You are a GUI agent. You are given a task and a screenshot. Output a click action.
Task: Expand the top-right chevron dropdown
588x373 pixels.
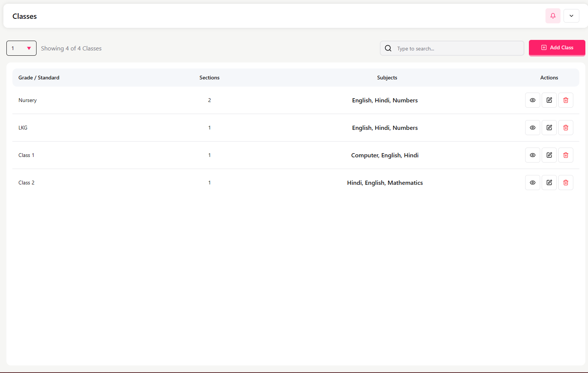click(x=571, y=16)
